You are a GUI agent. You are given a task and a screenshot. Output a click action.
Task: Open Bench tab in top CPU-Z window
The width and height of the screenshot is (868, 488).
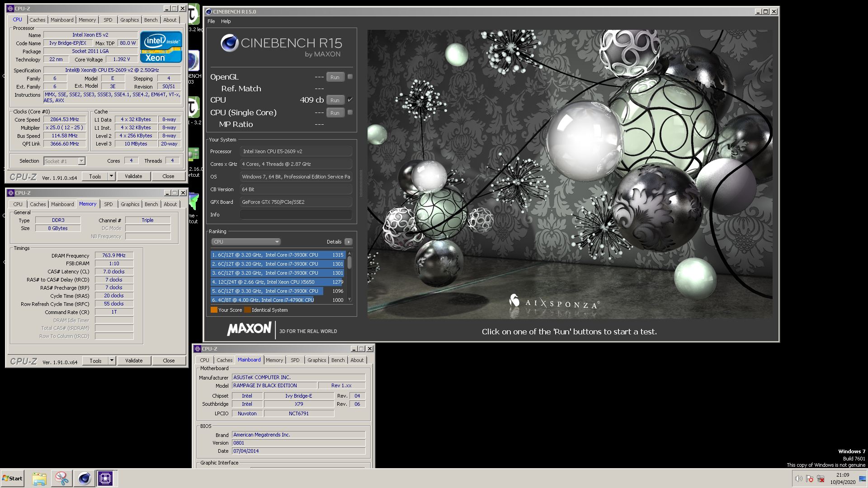tap(151, 20)
